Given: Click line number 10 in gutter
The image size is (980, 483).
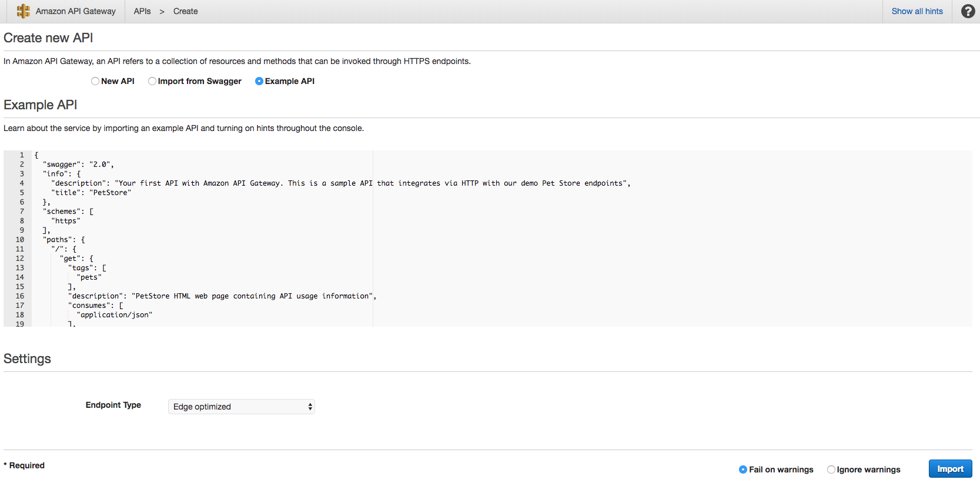Looking at the screenshot, I should click(20, 240).
